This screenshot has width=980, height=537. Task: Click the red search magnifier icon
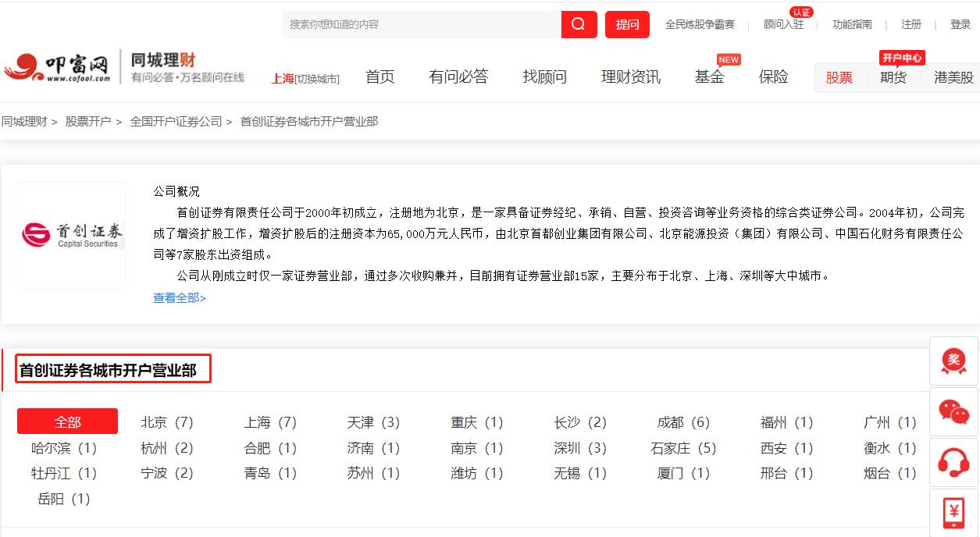(578, 24)
